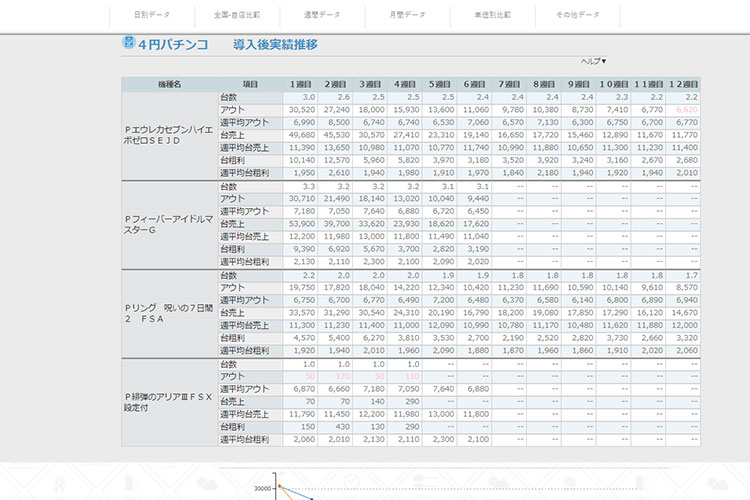
Task: Click the 12,090 週平均台売上 value
Action: [441, 325]
